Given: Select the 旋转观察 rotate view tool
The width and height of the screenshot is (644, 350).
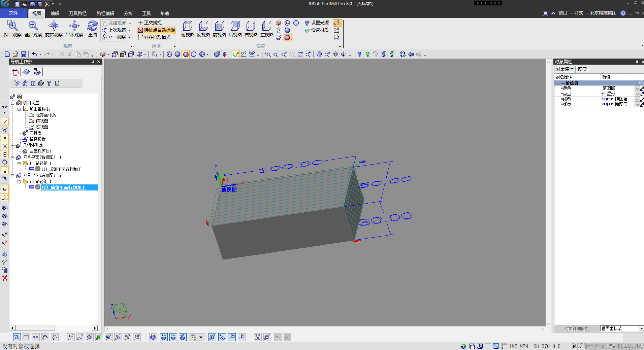Looking at the screenshot, I should pos(54,28).
